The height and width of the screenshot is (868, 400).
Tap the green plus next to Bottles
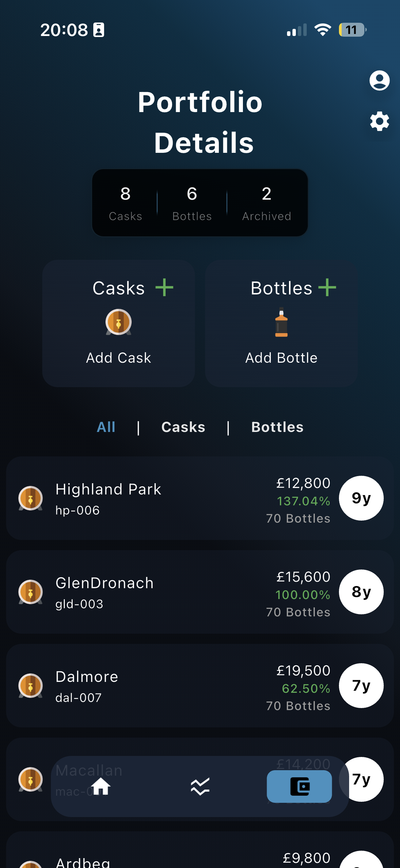[x=327, y=288]
